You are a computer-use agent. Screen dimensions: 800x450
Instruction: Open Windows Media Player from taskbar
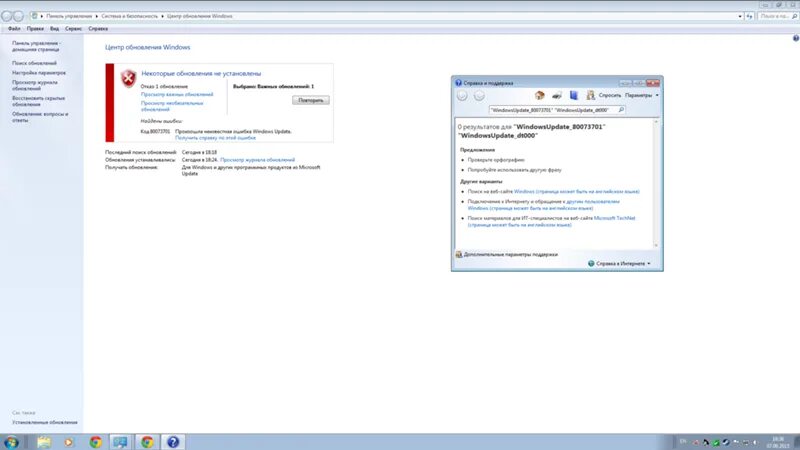pos(69,442)
